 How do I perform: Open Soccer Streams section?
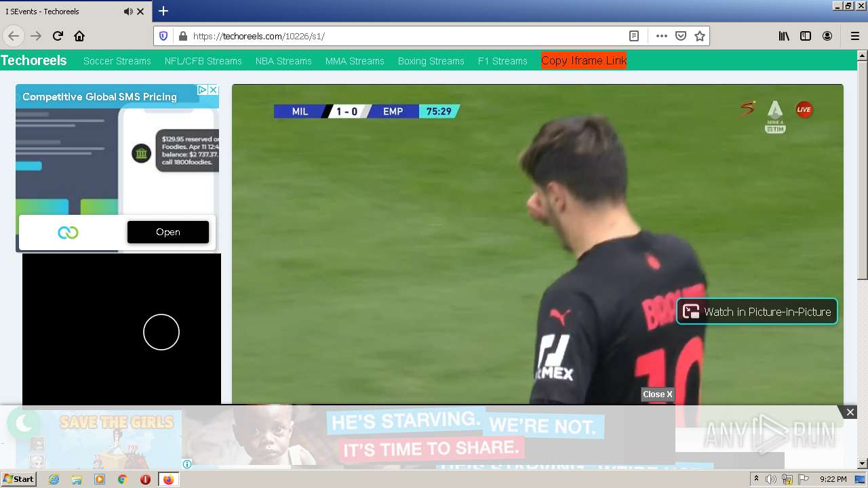click(117, 61)
